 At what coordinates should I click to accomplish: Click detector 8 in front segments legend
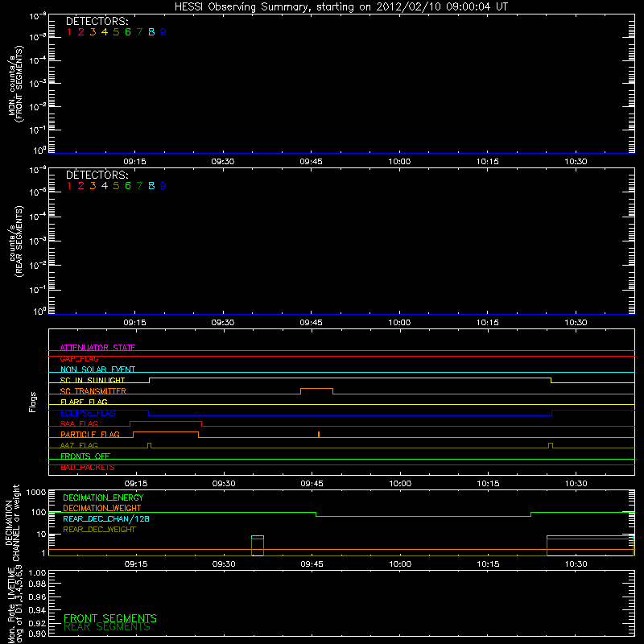click(x=151, y=32)
